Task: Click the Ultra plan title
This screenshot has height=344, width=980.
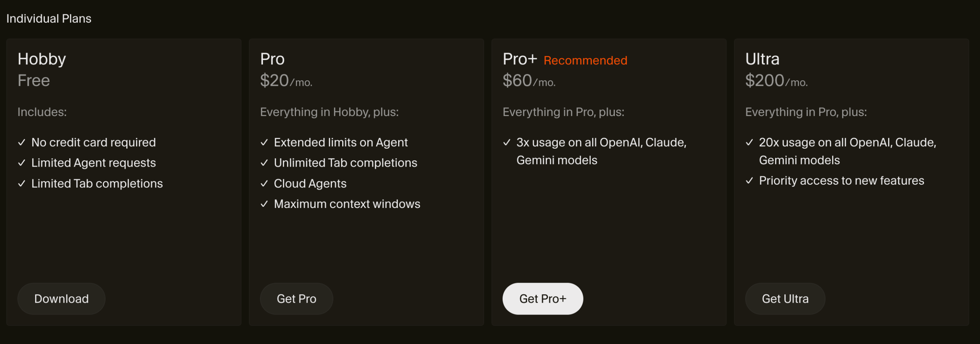Action: coord(762,59)
